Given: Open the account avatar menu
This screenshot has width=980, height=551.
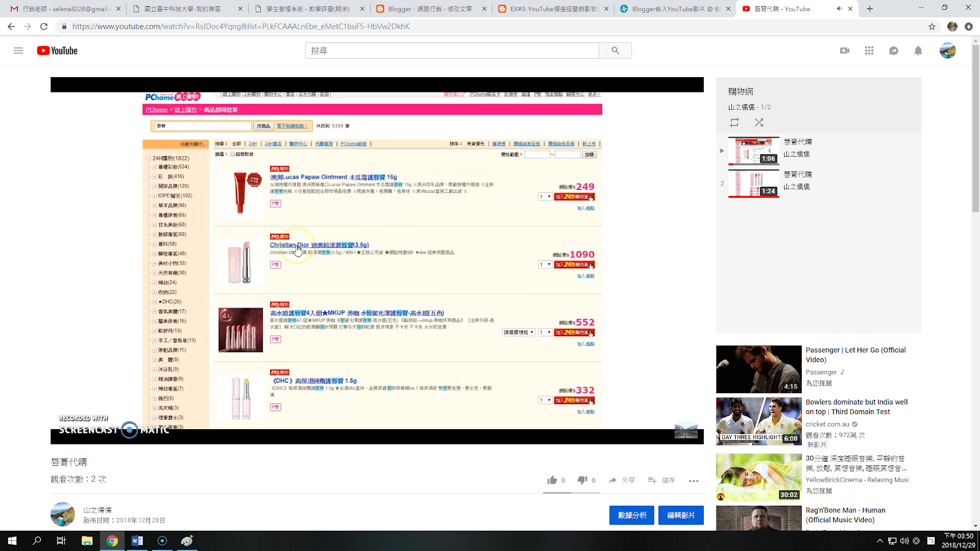Looking at the screenshot, I should (x=948, y=51).
